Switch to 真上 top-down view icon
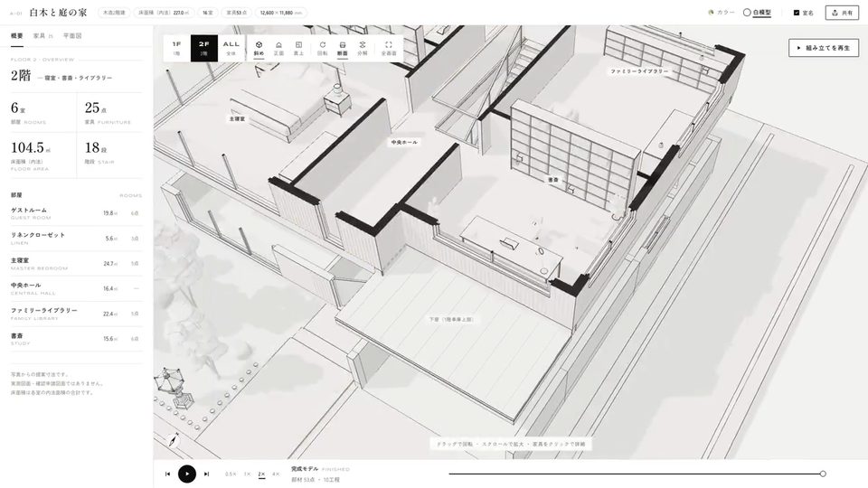Viewport: 868px width, 488px height. 298,48
